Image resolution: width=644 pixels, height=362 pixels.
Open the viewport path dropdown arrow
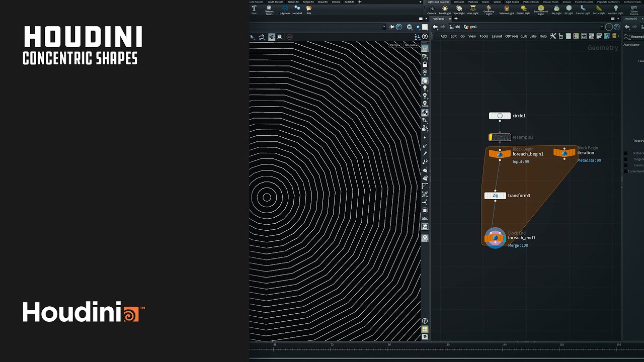coord(384,27)
